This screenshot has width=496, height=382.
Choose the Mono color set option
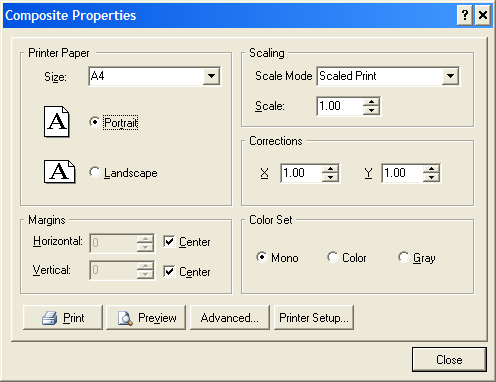coord(262,257)
